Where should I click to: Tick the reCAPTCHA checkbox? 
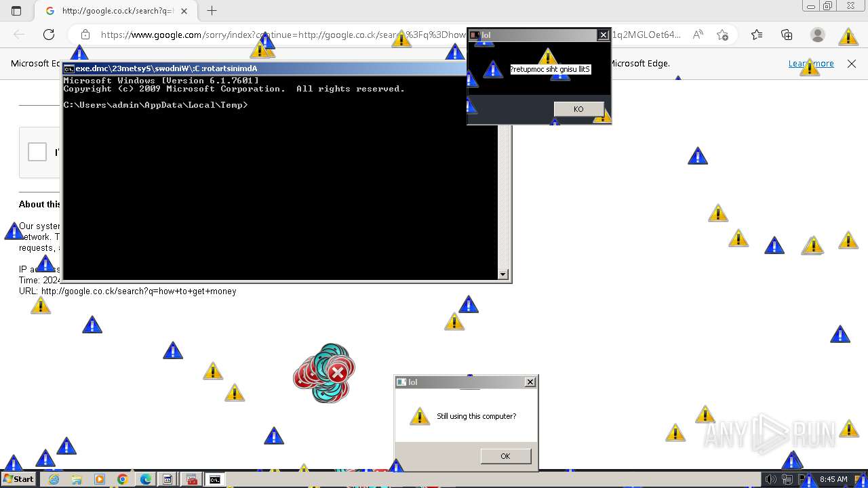(37, 152)
